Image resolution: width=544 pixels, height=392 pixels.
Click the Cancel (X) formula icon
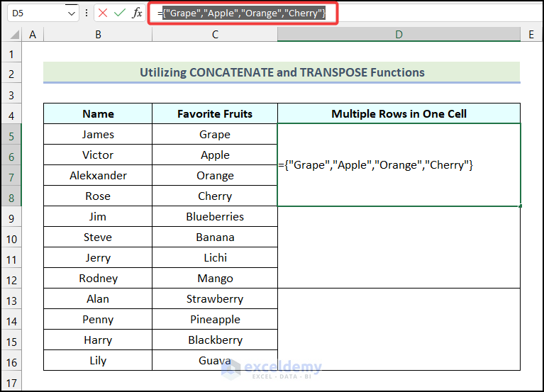[104, 13]
